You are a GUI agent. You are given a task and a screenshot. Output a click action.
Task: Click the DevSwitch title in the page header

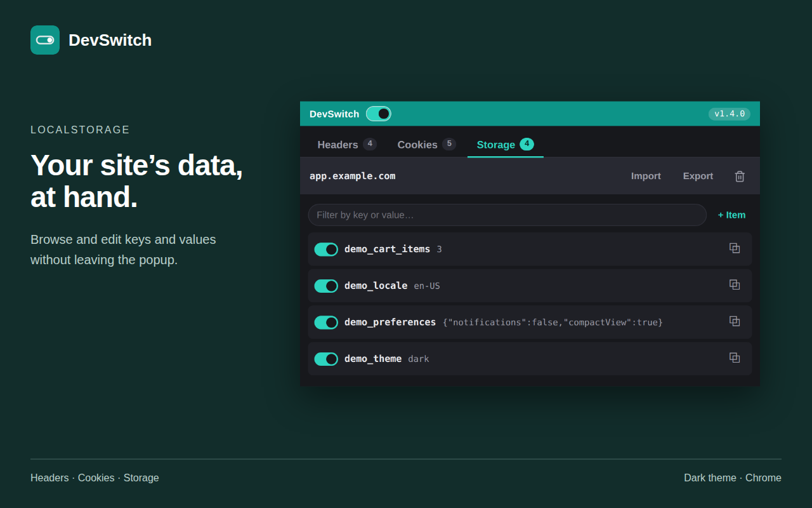(x=110, y=40)
